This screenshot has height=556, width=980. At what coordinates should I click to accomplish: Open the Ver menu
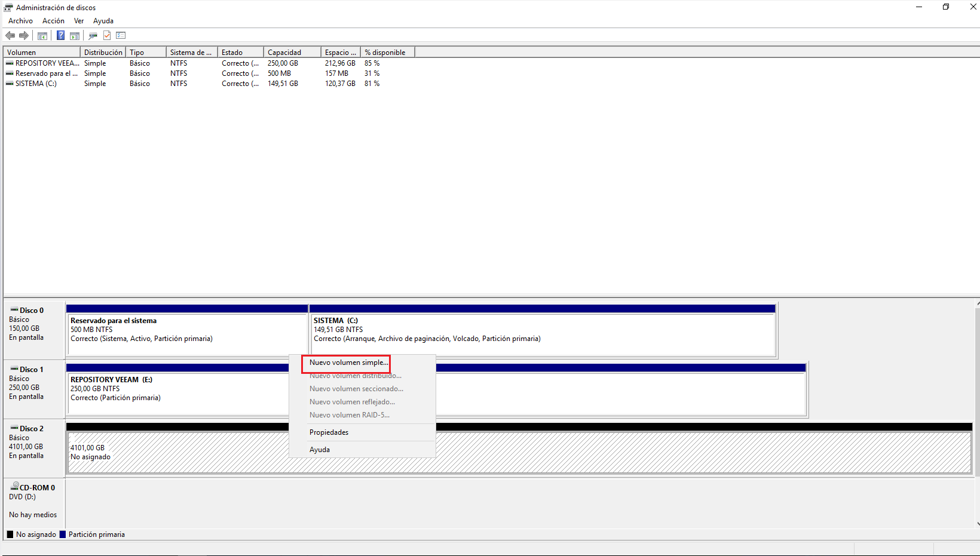pyautogui.click(x=78, y=20)
